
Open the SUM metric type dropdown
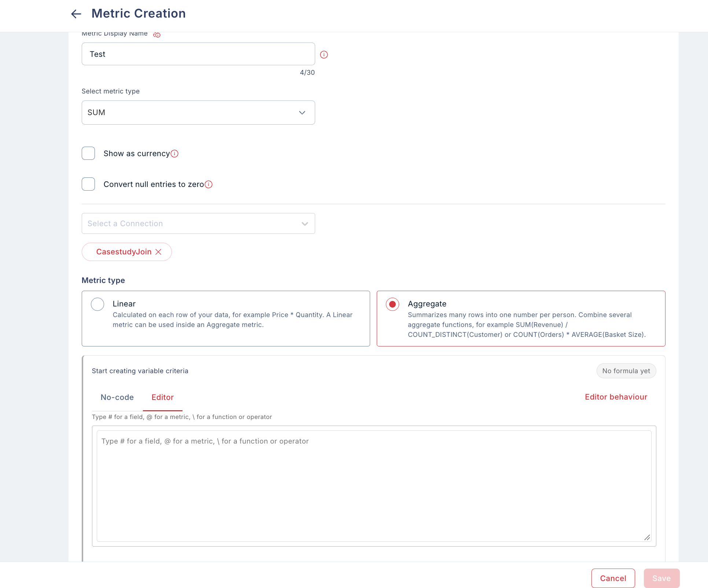tap(198, 113)
